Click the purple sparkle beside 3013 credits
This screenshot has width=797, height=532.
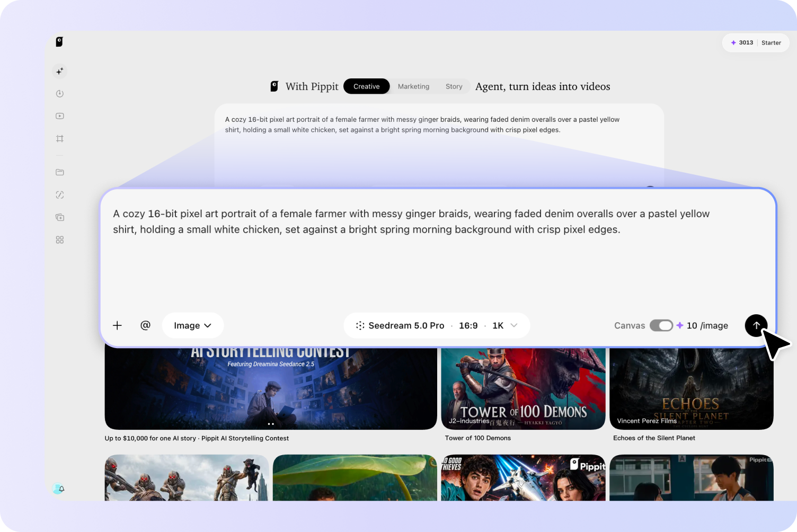coord(733,43)
